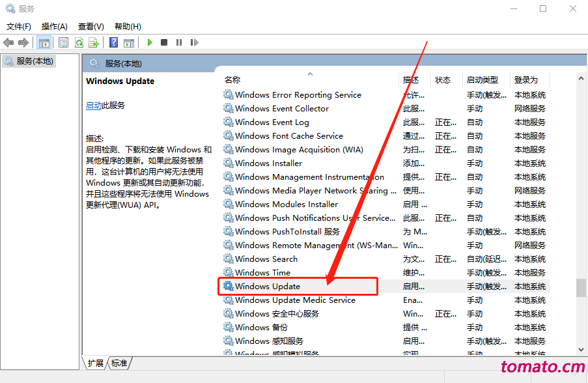Select Windows Media Player Network Sharing row
Screen dimensions: 588x383
pyautogui.click(x=385, y=191)
